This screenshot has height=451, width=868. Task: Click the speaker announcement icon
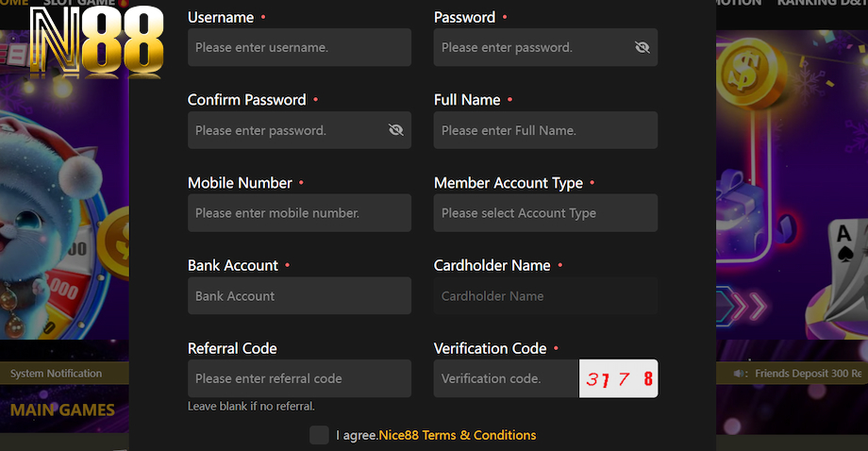[741, 374]
